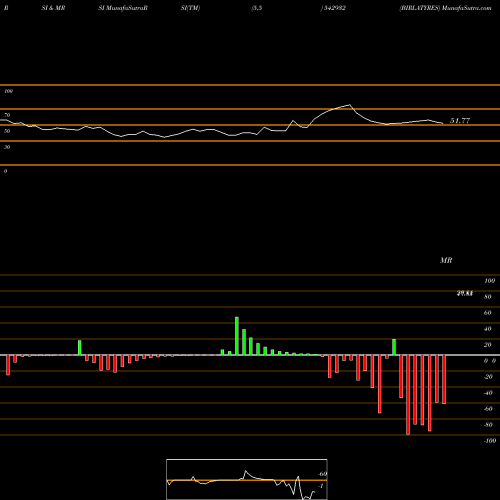Click the longest red bar in the MR histogram

coord(408,395)
